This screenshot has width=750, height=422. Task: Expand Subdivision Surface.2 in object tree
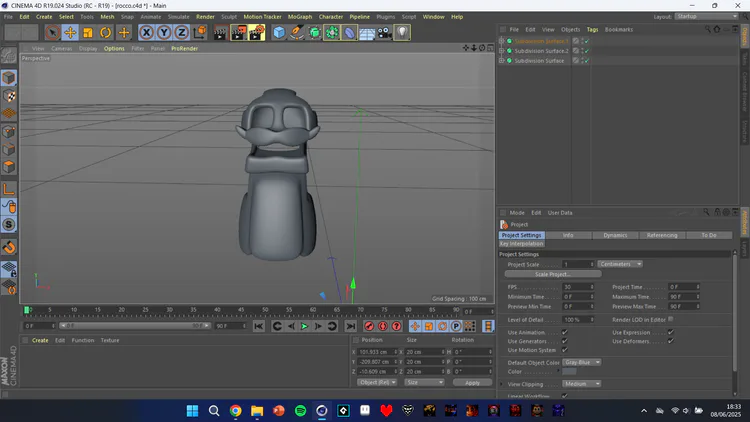(x=502, y=51)
